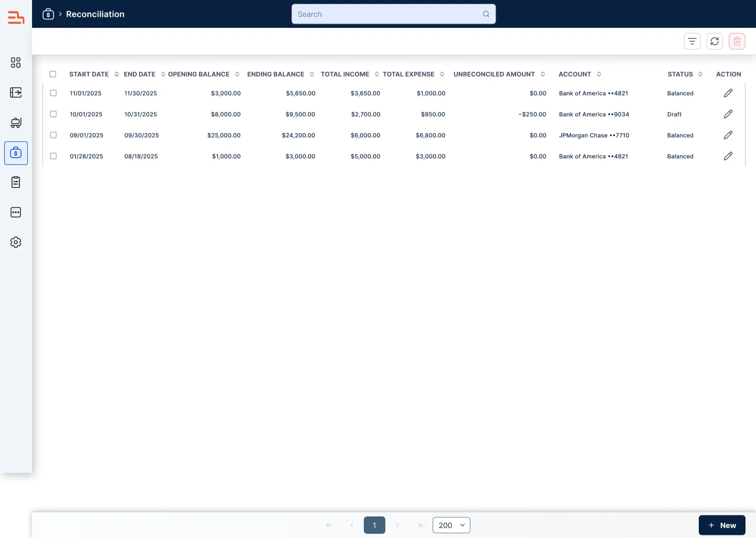Click the Reconciliation breadcrumb title
This screenshot has height=538, width=756.
tap(95, 14)
